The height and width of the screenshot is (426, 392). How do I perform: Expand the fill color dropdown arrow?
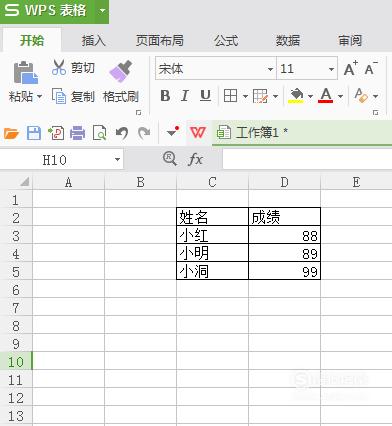click(310, 96)
